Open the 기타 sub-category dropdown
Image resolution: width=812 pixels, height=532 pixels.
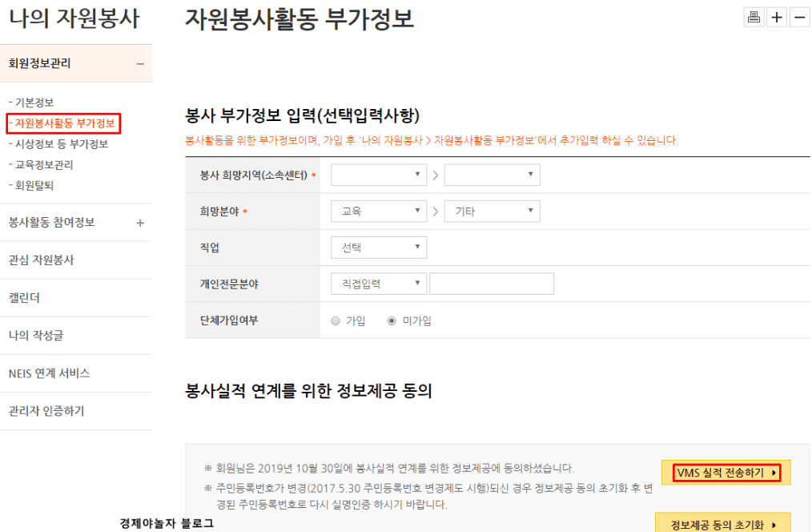[492, 211]
